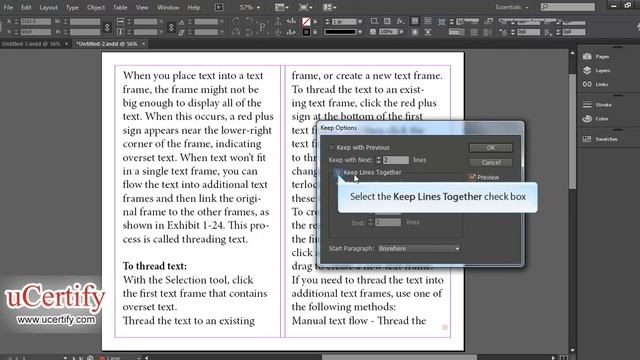This screenshot has width=640, height=360.
Task: Click the Keep with Next lines field
Action: tap(396, 160)
